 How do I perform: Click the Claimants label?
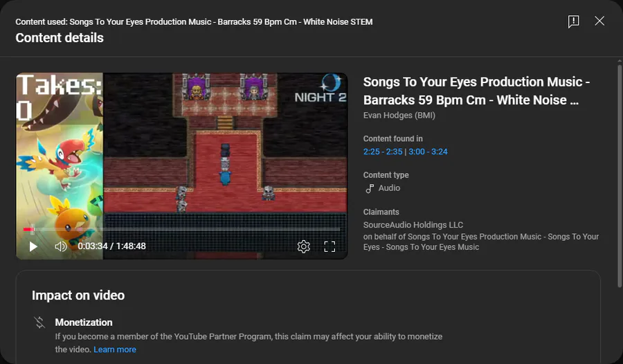(x=381, y=212)
